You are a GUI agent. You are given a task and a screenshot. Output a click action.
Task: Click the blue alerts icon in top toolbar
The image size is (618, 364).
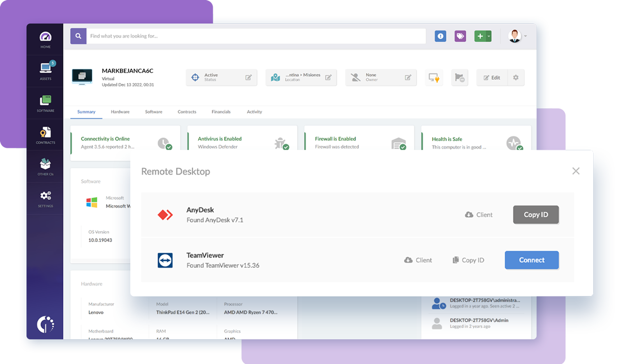click(x=440, y=36)
